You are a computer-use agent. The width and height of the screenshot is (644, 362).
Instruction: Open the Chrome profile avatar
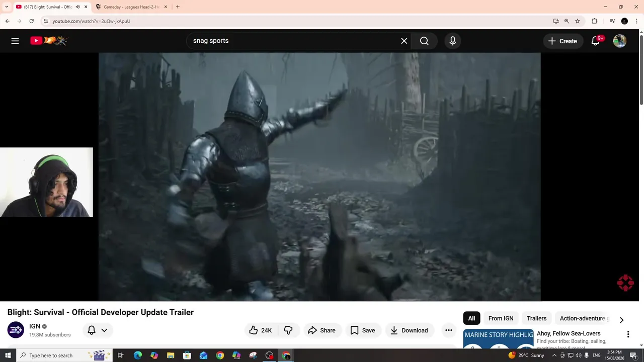tap(624, 21)
